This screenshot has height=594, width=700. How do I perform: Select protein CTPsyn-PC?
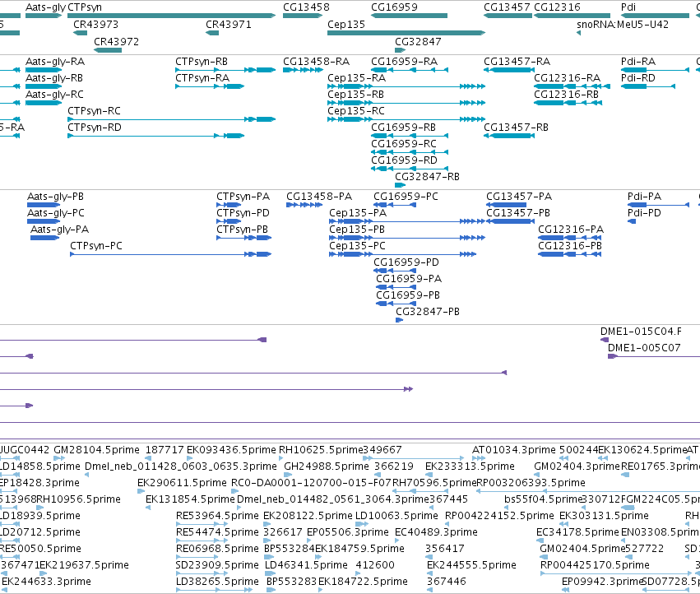pyautogui.click(x=96, y=246)
